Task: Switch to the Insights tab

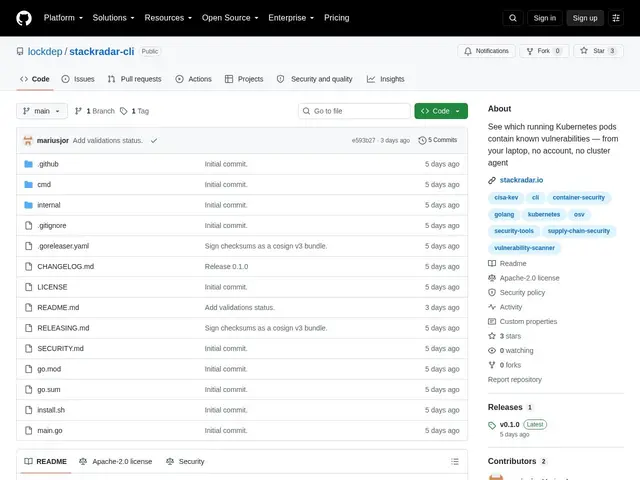Action: point(385,79)
